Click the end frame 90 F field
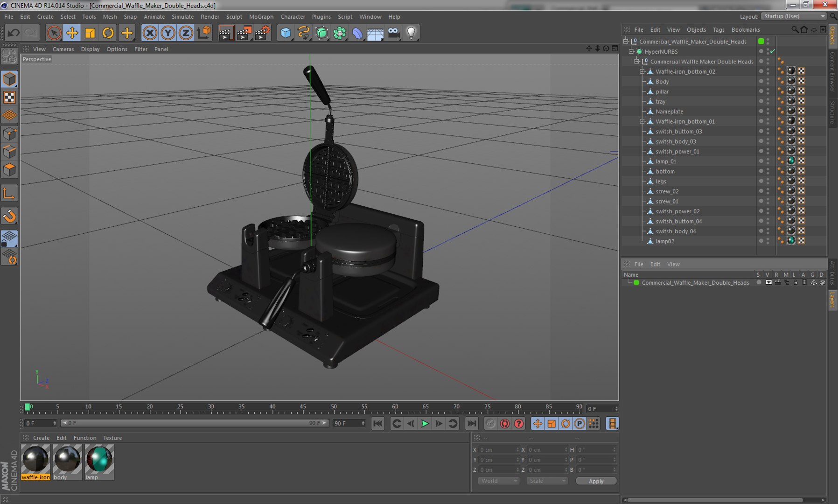Viewport: 838px width, 504px height. 349,423
